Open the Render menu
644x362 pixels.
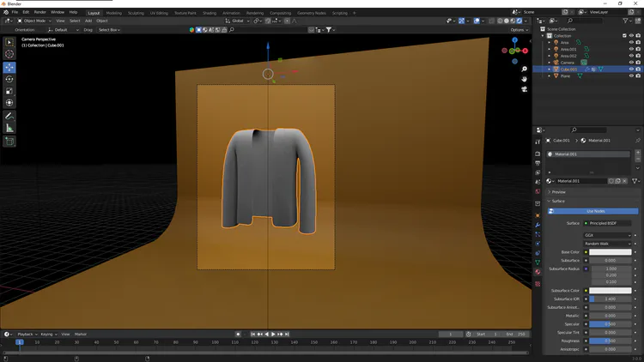click(x=39, y=12)
